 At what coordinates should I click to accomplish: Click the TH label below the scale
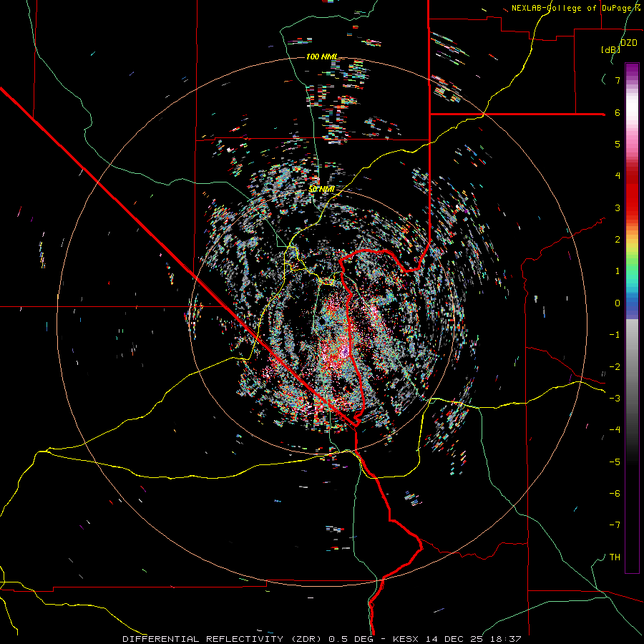615,557
